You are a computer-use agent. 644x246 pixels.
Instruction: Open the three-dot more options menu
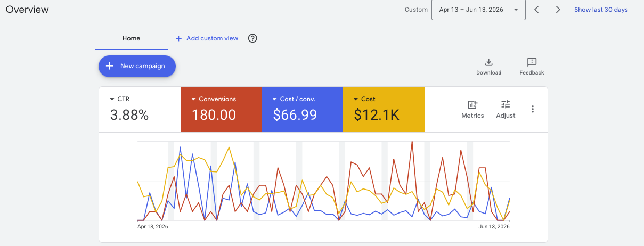pos(533,109)
